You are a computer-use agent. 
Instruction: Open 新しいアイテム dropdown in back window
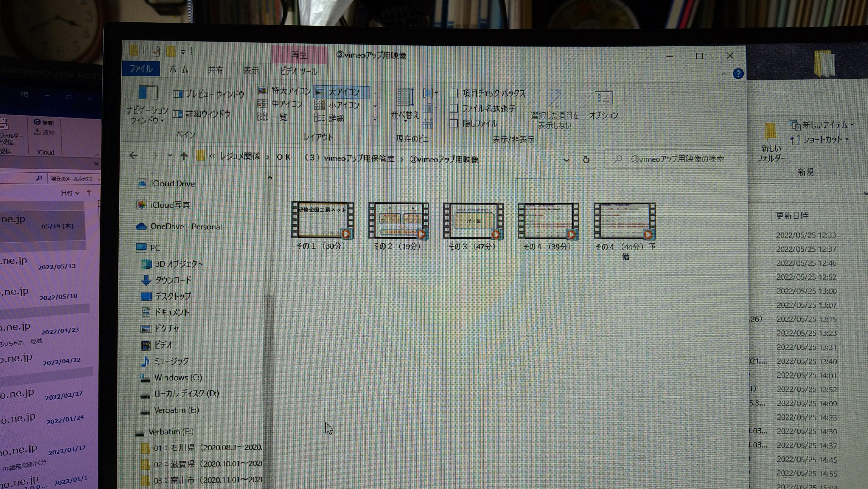[x=821, y=125]
